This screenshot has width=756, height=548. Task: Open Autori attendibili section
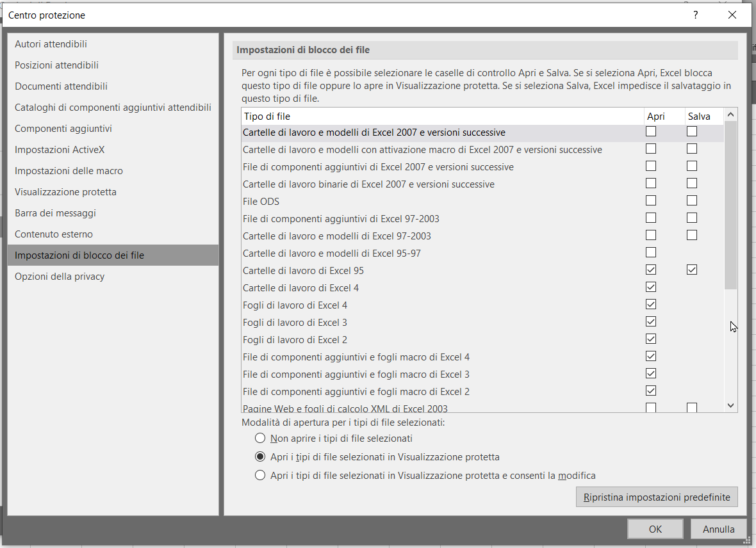point(113,44)
